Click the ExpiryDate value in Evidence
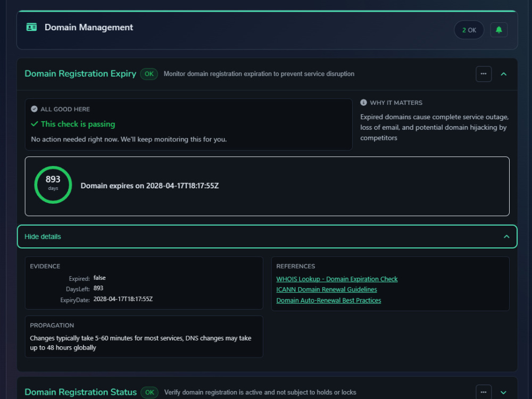Image resolution: width=532 pixels, height=399 pixels. pos(123,299)
